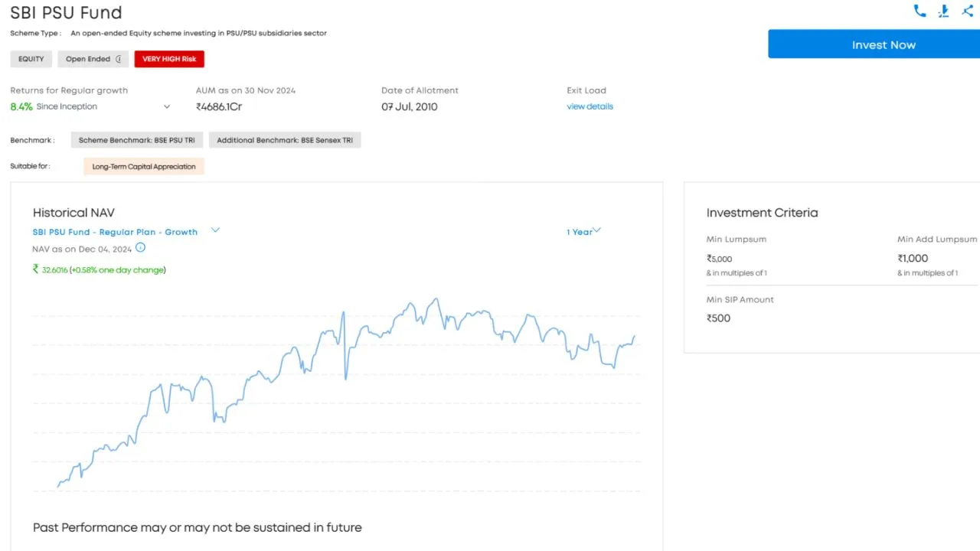
Task: Click the Open Ended tag
Action: click(x=93, y=59)
